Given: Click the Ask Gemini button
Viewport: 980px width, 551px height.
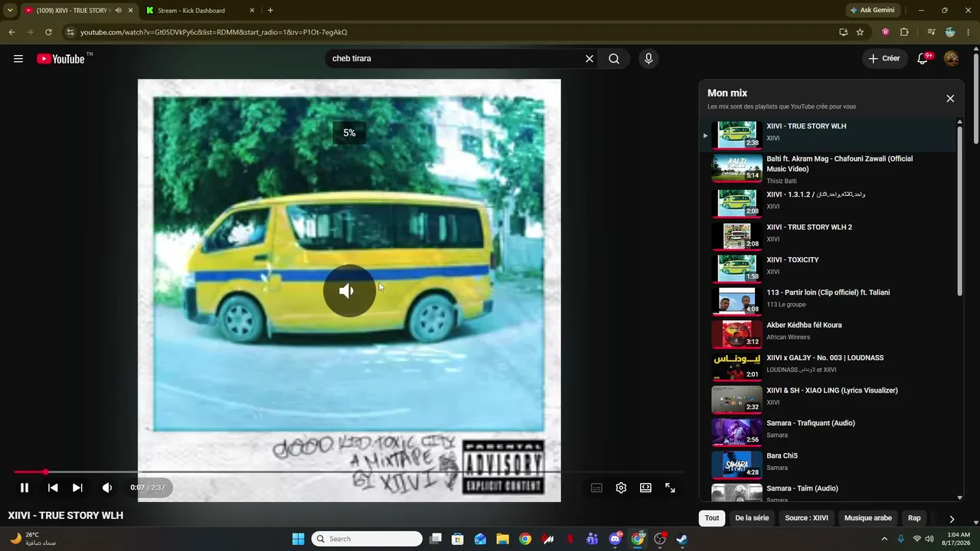Looking at the screenshot, I should 871,11.
